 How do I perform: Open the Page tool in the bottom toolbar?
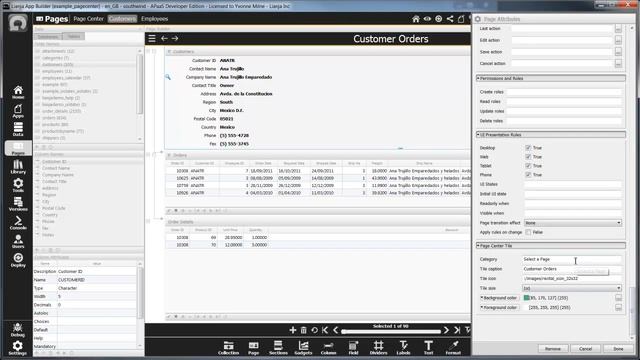[253, 347]
